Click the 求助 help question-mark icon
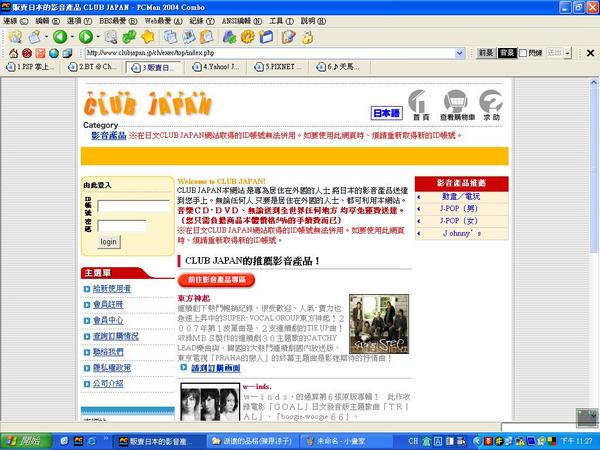 click(x=491, y=105)
